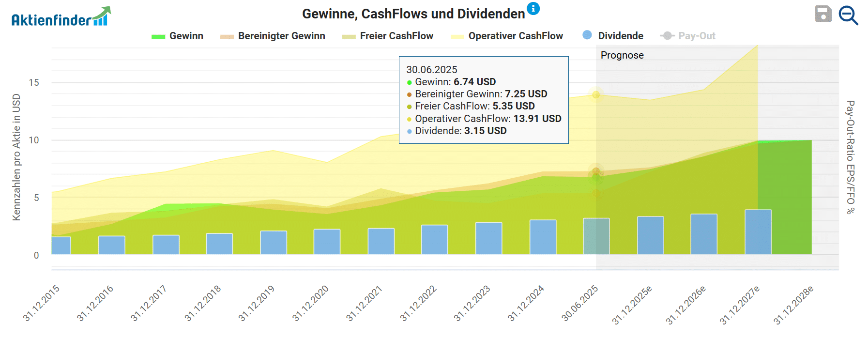This screenshot has height=339, width=868.
Task: Hide the Freier CashFlow series
Action: (x=396, y=36)
